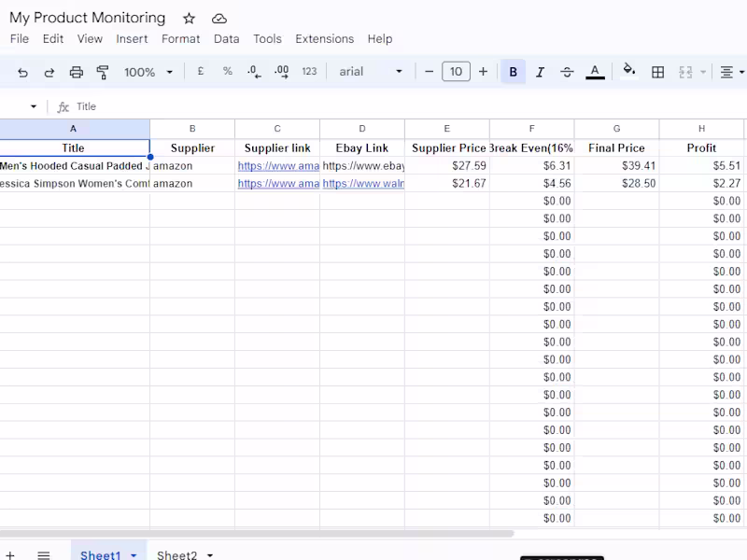
Task: Expand the merge cells dropdown arrow
Action: click(x=703, y=72)
